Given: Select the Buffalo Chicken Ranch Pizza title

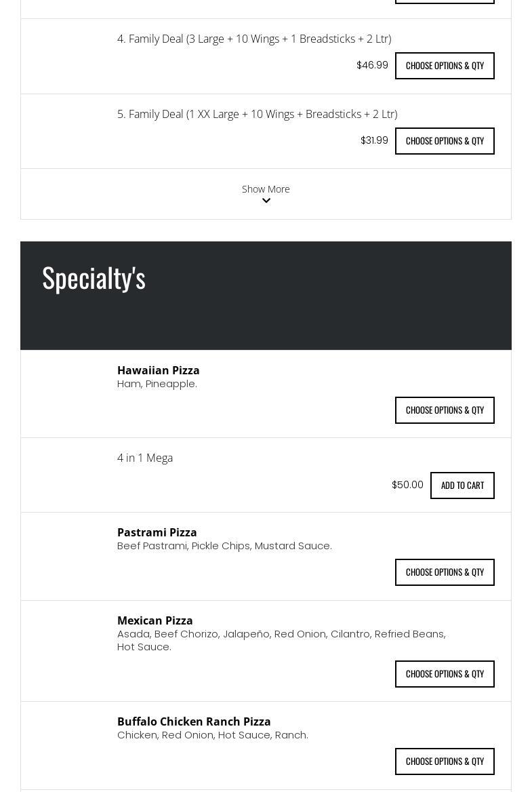Looking at the screenshot, I should point(194,721).
